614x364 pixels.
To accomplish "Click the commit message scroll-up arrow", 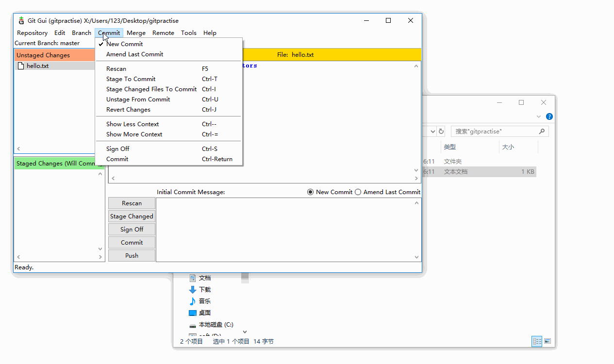I will 416,203.
